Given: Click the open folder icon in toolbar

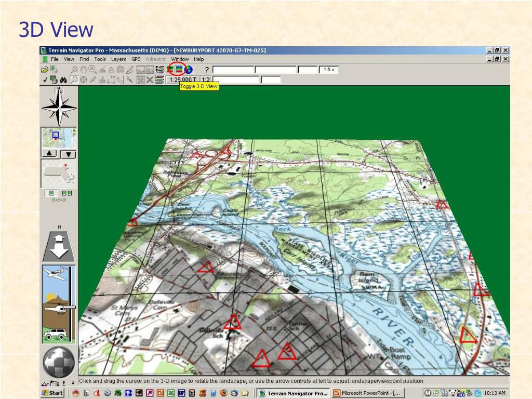Looking at the screenshot, I should (45, 70).
